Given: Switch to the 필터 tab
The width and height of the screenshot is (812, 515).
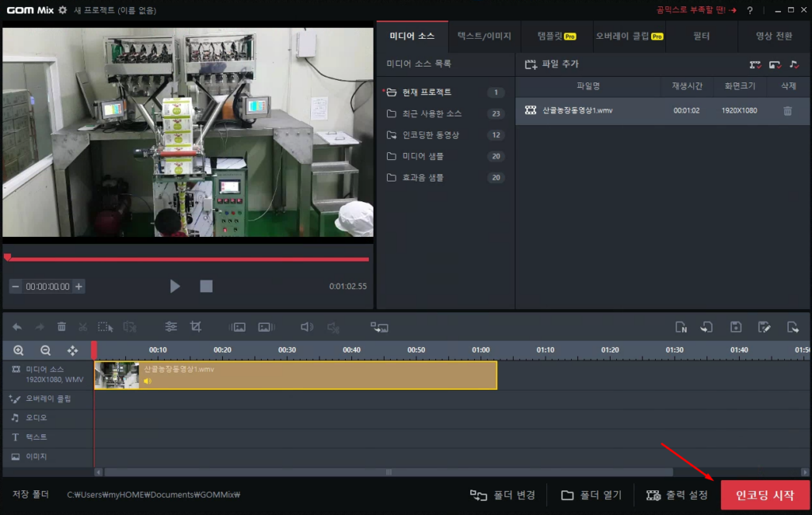Looking at the screenshot, I should pyautogui.click(x=701, y=36).
